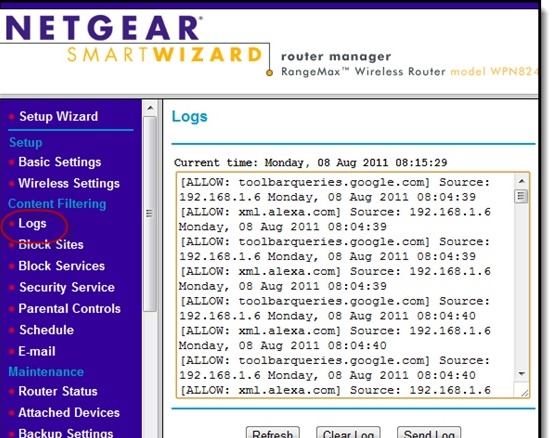Click the Refresh button
This screenshot has height=438, width=555.
point(273,433)
